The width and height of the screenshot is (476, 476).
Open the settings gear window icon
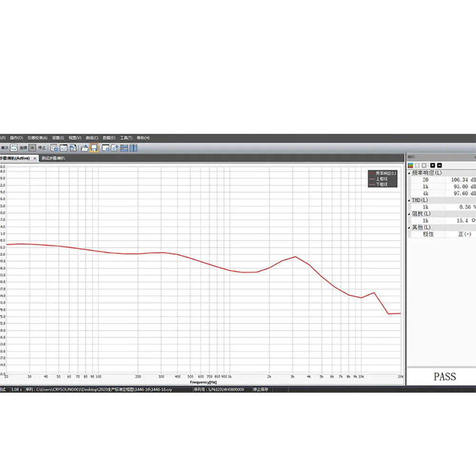click(54, 148)
